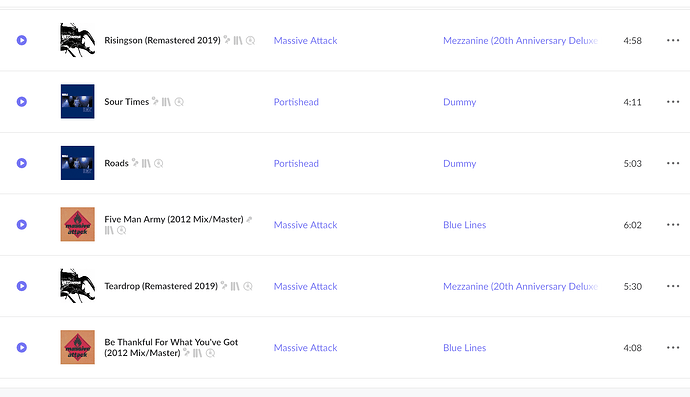Click the magnifier search icon beside Roads
690x397 pixels.
(x=159, y=163)
